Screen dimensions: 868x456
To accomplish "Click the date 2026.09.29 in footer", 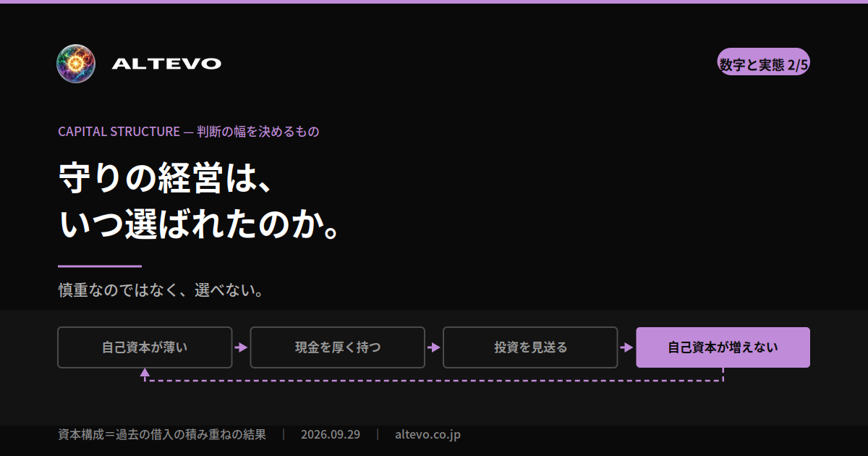I will (331, 434).
